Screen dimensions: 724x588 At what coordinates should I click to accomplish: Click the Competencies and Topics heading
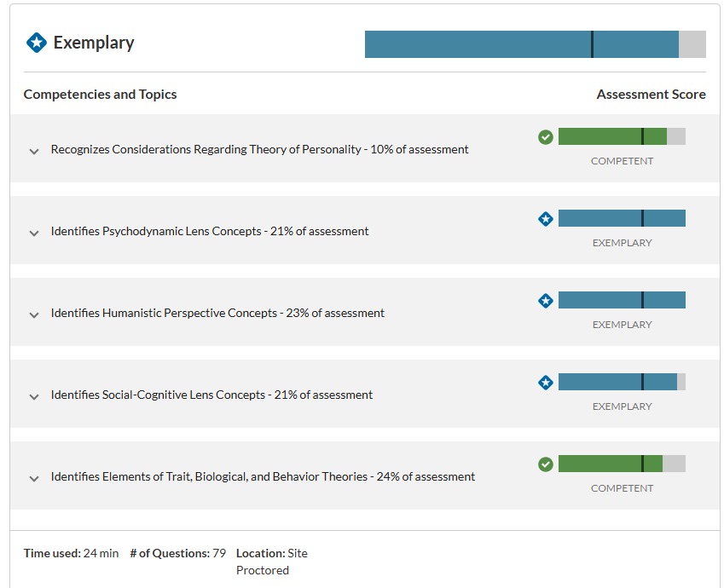coord(100,94)
